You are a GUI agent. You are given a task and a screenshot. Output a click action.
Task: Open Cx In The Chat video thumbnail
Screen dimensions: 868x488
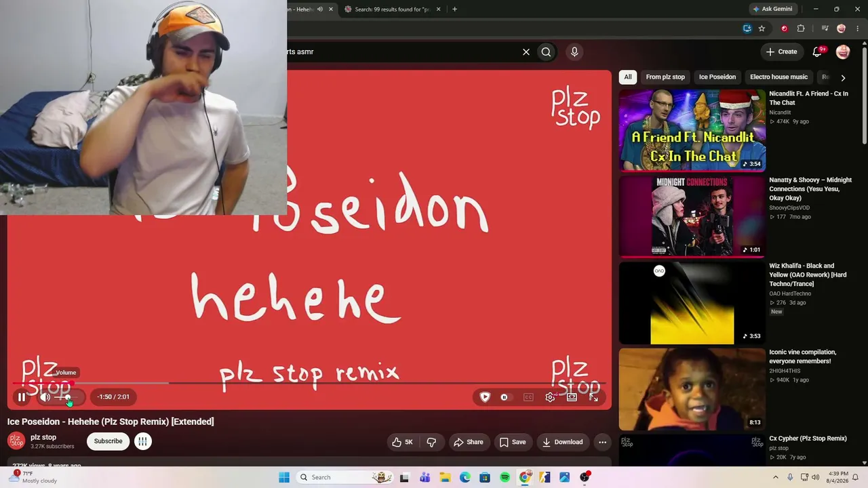point(692,131)
